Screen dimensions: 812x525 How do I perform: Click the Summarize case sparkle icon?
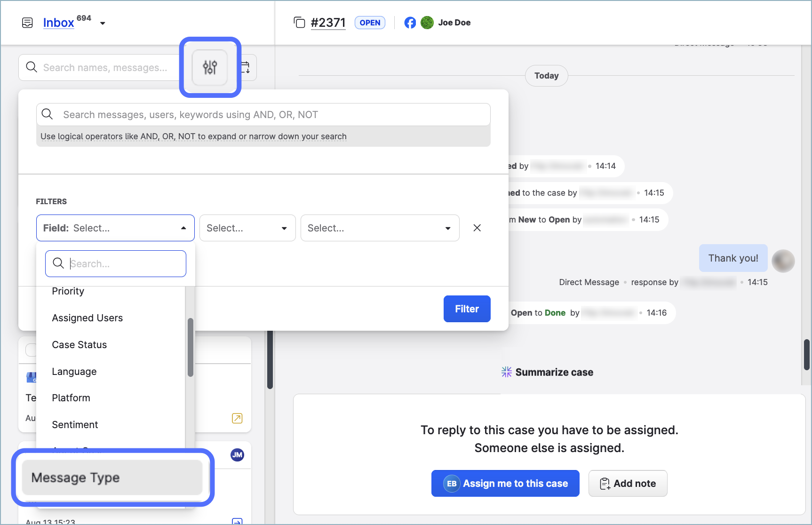(x=506, y=372)
